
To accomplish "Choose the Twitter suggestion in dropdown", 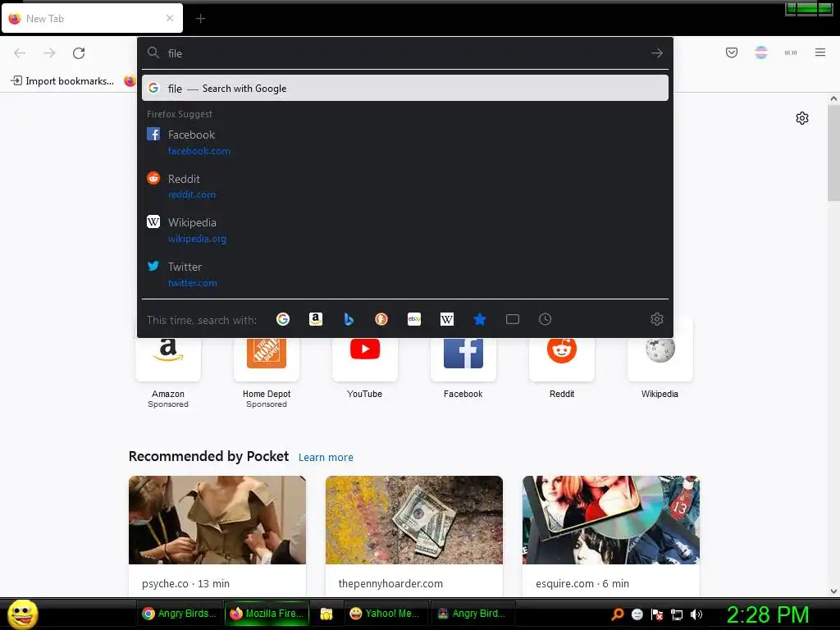I will point(405,274).
